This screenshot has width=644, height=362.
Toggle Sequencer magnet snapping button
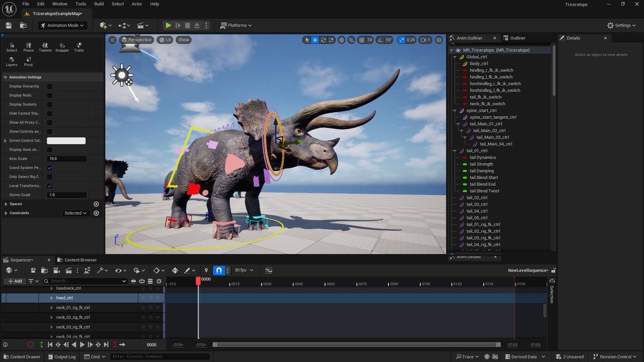(x=219, y=270)
